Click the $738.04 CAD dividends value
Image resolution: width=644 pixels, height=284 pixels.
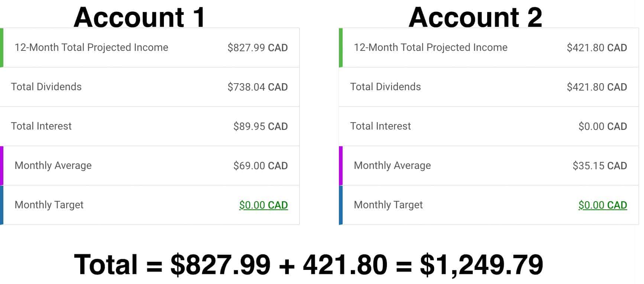pyautogui.click(x=258, y=87)
